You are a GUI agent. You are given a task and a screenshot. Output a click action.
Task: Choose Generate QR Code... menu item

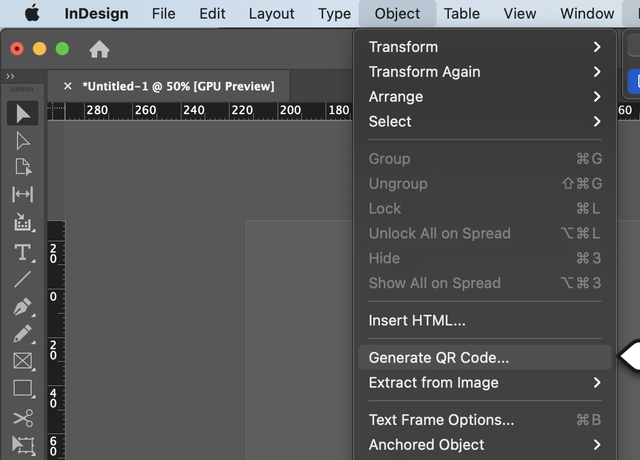pyautogui.click(x=485, y=358)
